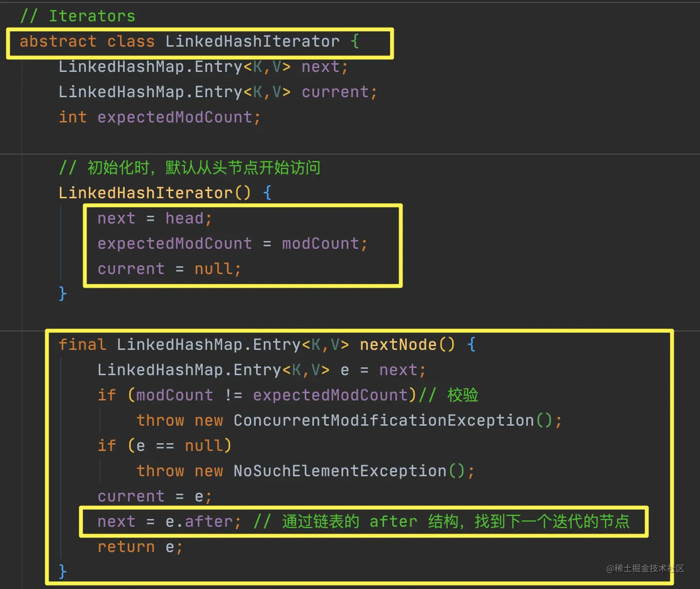
Task: Click 'head' in 'next = head;'
Action: click(x=184, y=218)
